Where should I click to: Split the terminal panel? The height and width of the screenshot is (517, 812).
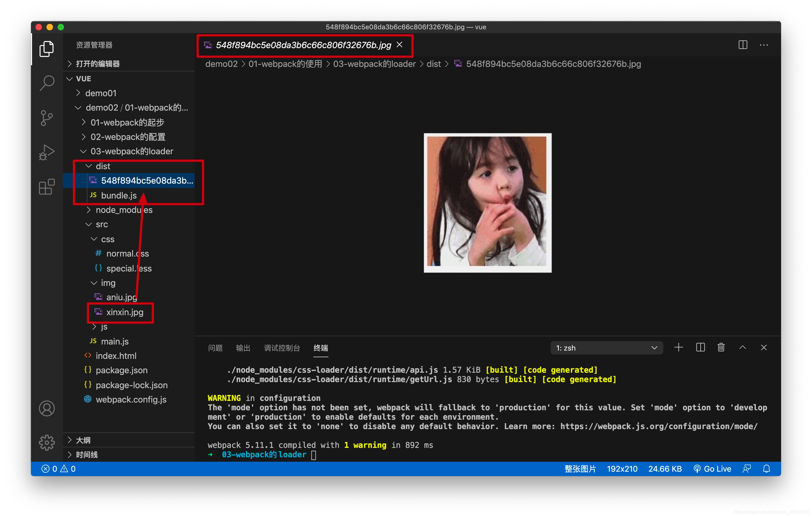coord(700,347)
